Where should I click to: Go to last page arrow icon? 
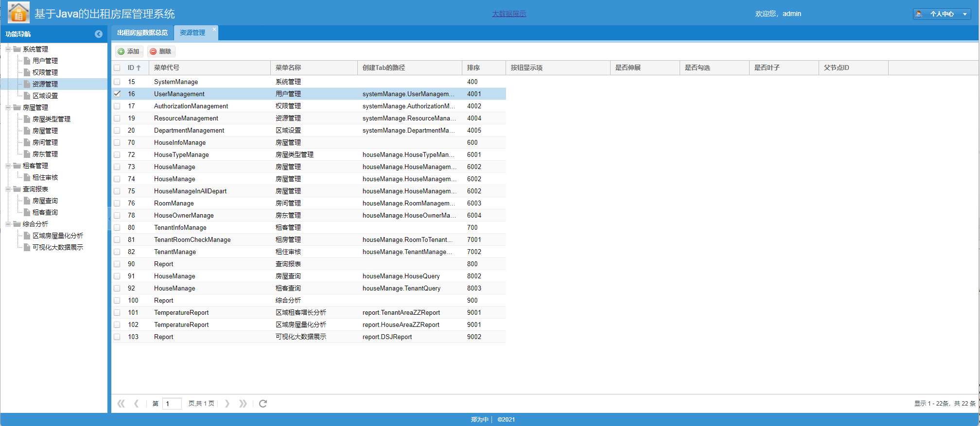pyautogui.click(x=243, y=404)
